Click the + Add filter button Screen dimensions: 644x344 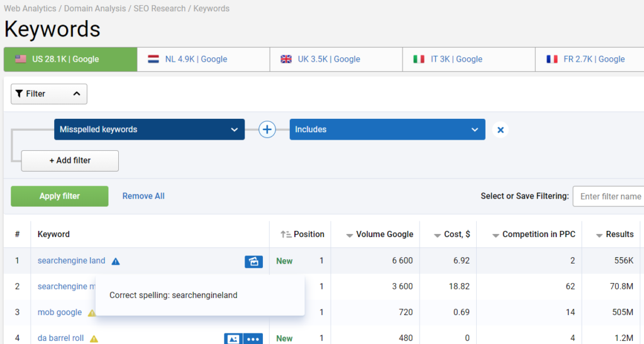click(70, 160)
